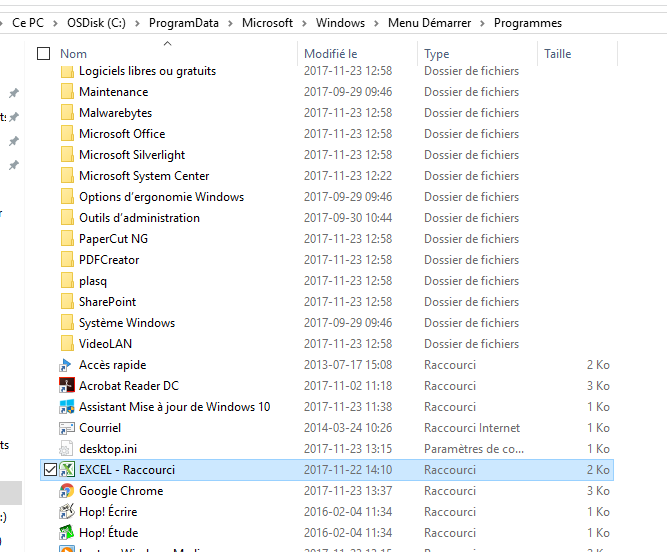This screenshot has width=667, height=552.
Task: Go to ProgramData in breadcrumb
Action: (184, 23)
